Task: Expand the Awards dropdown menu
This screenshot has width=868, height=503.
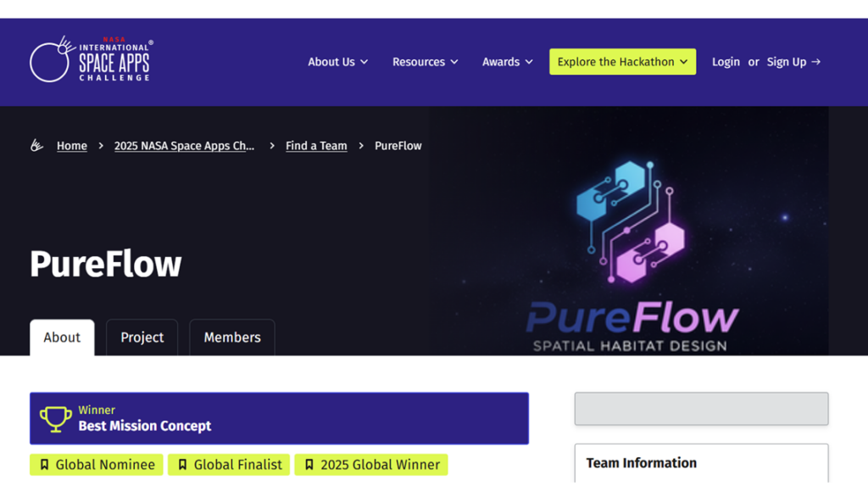Action: pyautogui.click(x=507, y=62)
